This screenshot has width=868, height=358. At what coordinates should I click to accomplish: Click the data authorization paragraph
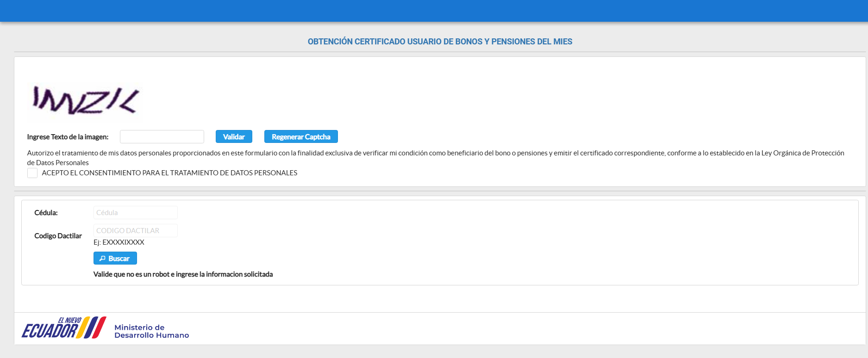coord(435,153)
